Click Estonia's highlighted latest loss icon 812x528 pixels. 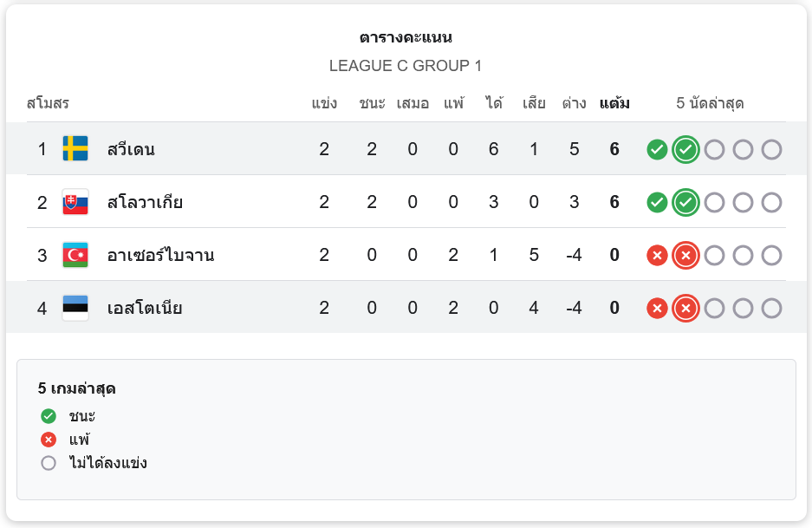(685, 308)
